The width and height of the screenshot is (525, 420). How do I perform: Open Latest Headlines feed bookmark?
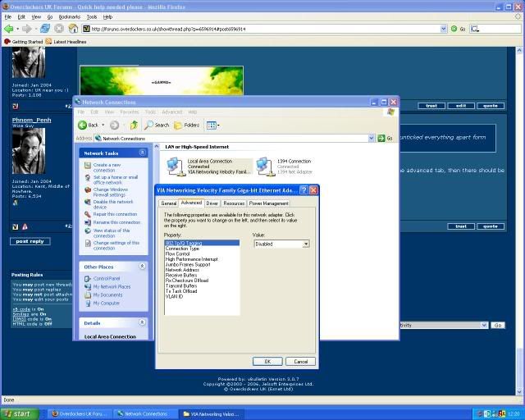pos(66,42)
